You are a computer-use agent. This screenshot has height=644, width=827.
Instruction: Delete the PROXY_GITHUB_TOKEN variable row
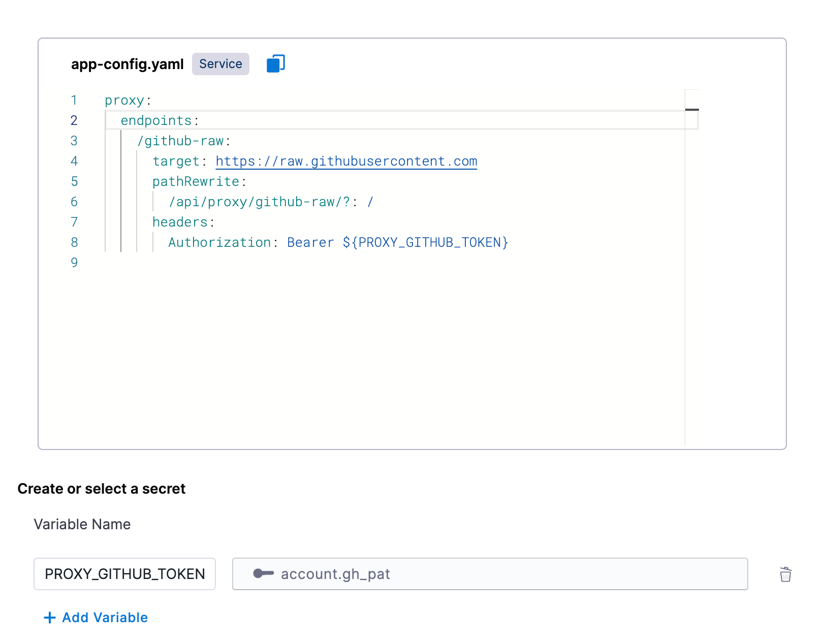pyautogui.click(x=785, y=574)
